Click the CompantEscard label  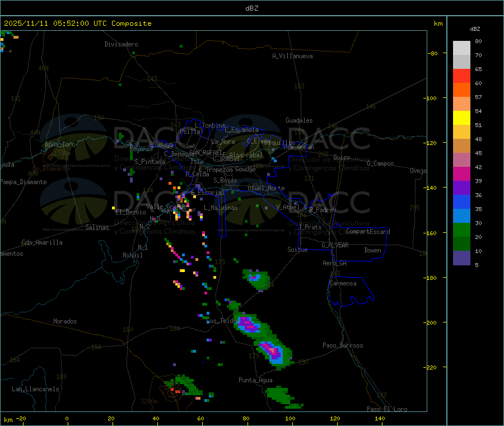point(368,232)
